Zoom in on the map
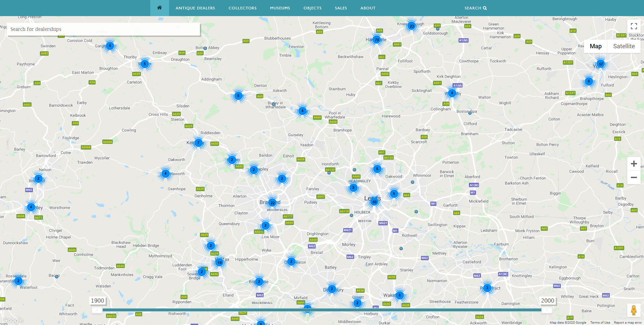This screenshot has width=644, height=325. tap(634, 164)
